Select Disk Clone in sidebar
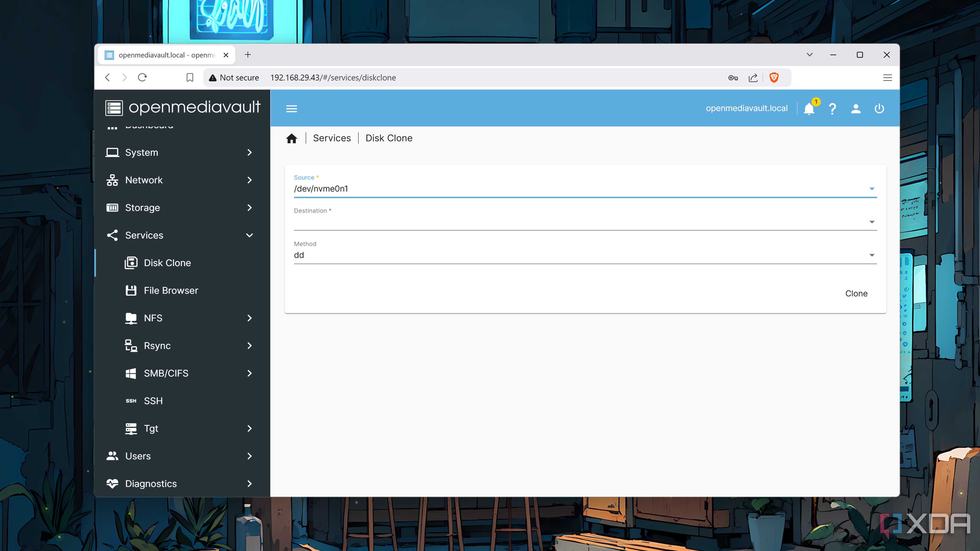This screenshot has height=551, width=980. click(x=182, y=263)
